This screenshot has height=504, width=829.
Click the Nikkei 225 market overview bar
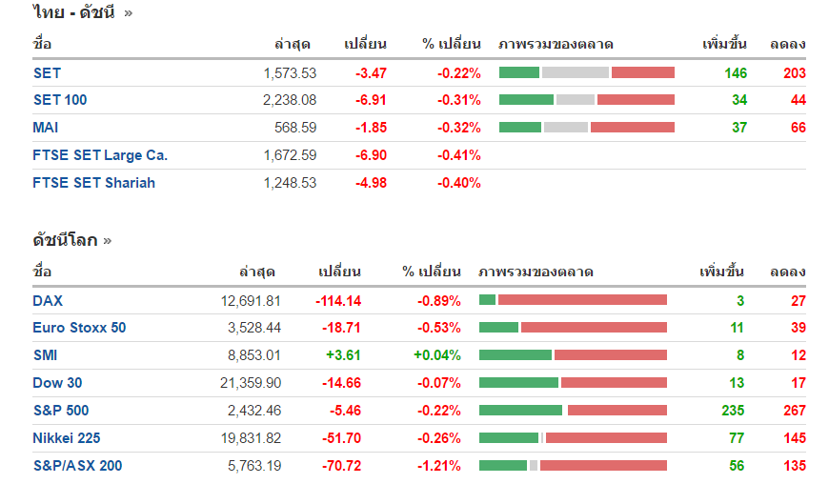pyautogui.click(x=573, y=438)
